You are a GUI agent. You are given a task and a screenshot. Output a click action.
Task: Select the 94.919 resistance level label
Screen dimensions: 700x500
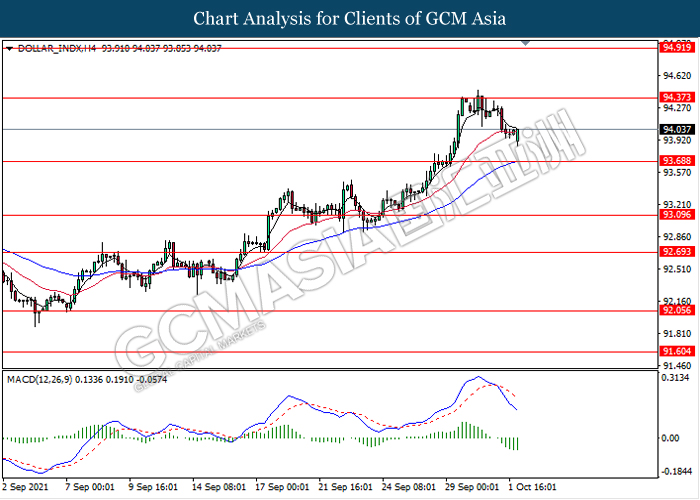[677, 47]
